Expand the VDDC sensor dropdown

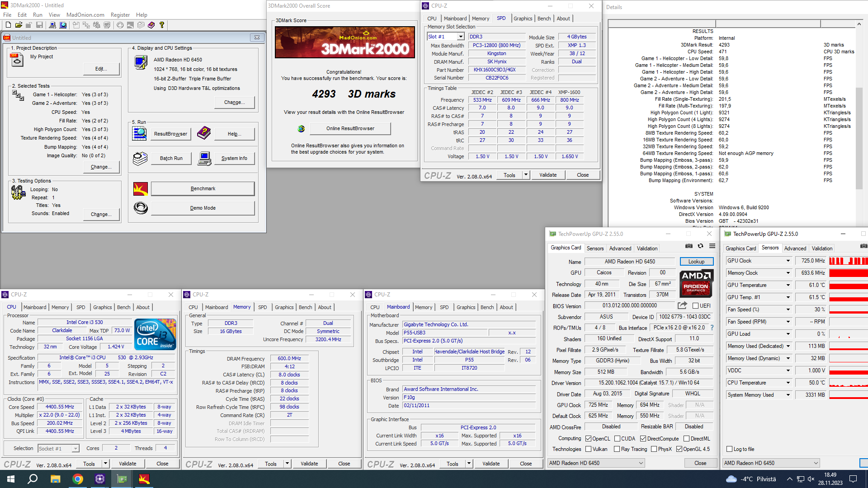788,371
